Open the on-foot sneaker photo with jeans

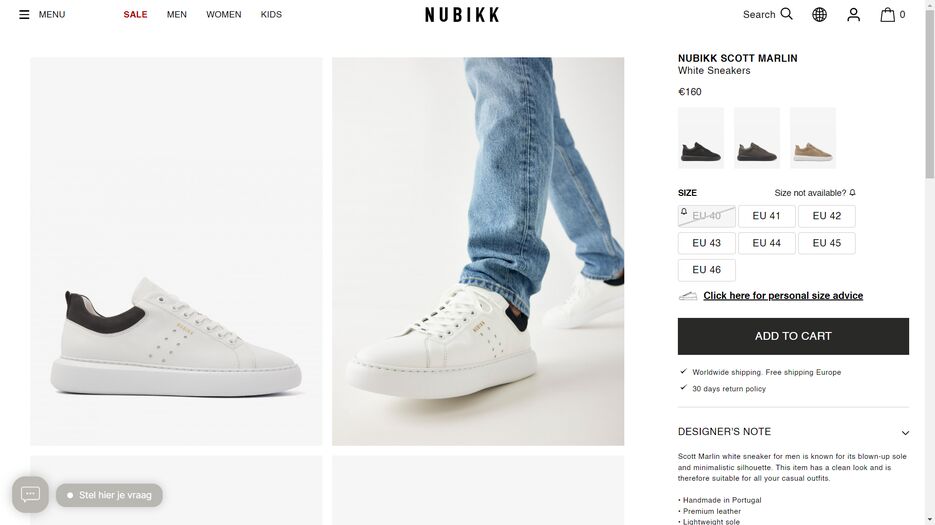click(x=478, y=251)
